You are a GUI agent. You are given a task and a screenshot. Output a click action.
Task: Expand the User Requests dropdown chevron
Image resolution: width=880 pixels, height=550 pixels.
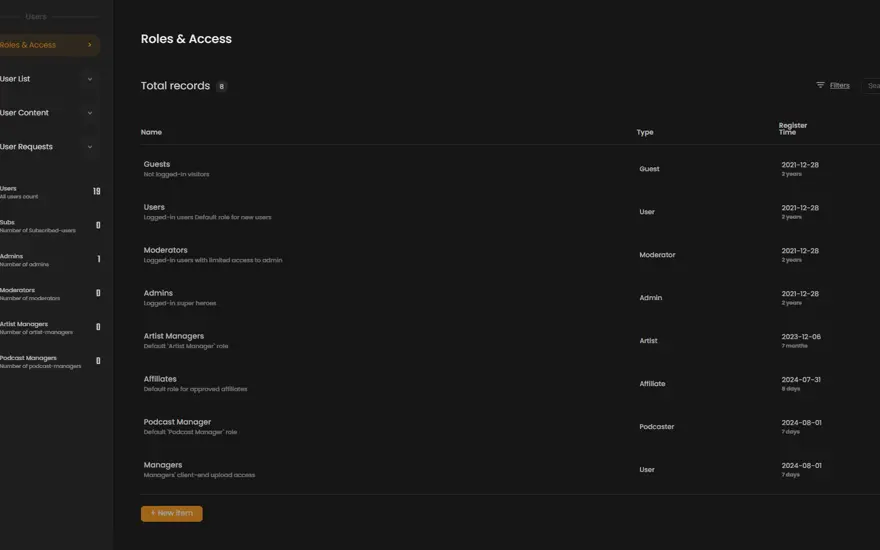click(90, 147)
